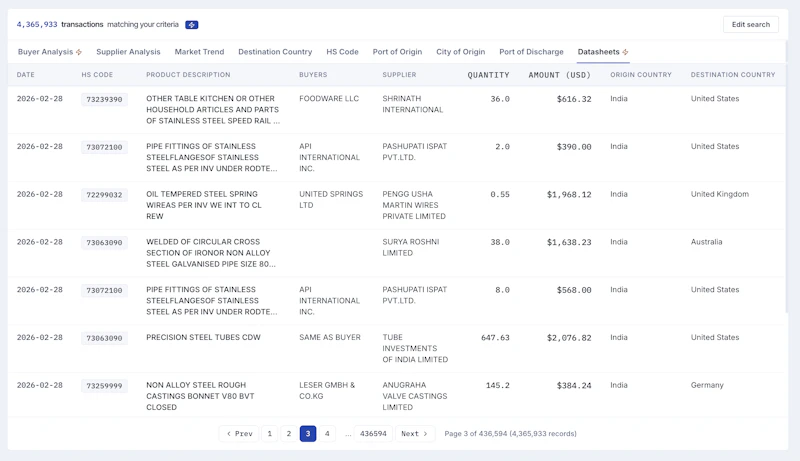Viewport: 800px width, 461px height.
Task: Jump to page 4
Action: [x=327, y=433]
